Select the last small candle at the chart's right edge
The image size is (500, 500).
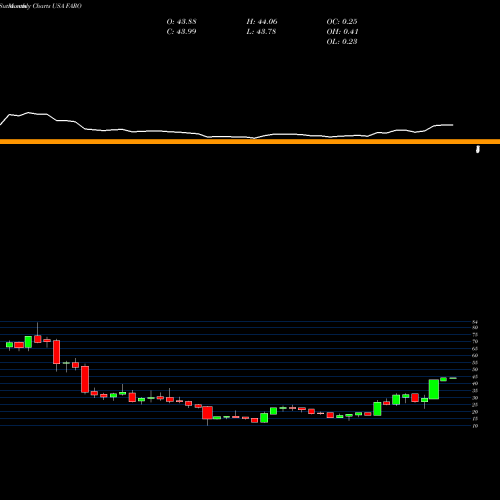[453, 378]
